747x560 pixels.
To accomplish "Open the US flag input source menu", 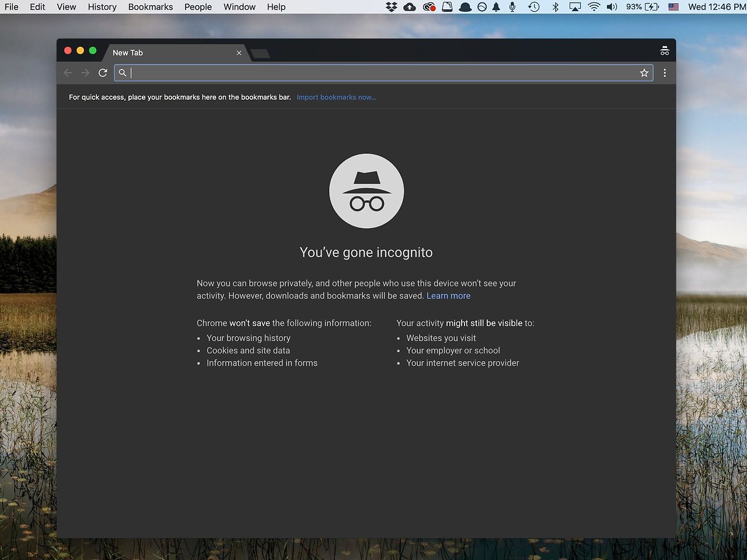I will 673,7.
